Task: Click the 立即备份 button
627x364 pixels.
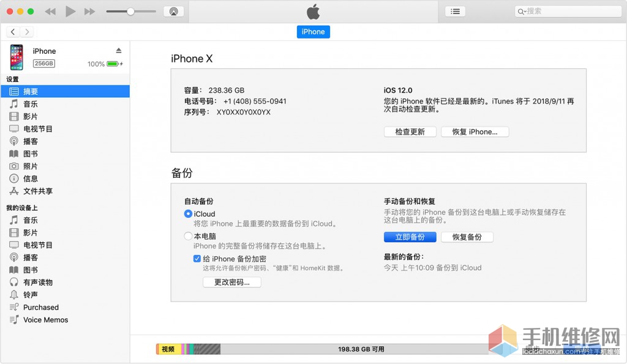Action: (x=410, y=237)
